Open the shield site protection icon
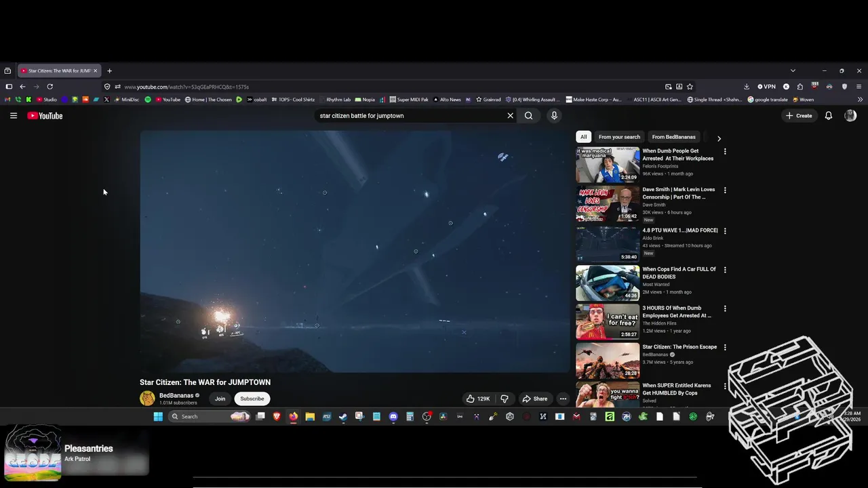868x488 pixels. 107,87
